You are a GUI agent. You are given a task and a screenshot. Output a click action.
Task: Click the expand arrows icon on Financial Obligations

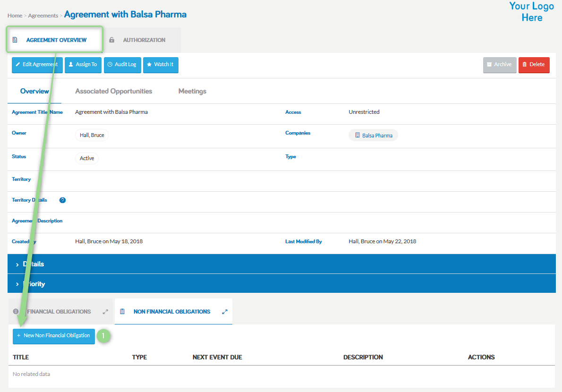coord(105,312)
